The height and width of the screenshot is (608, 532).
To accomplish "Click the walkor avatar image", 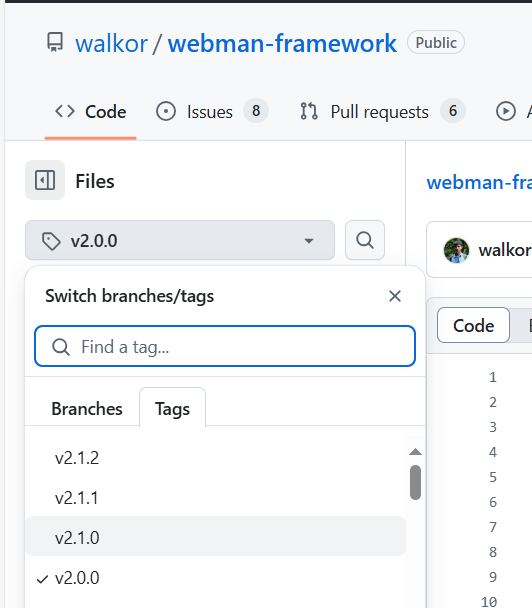I will [x=456, y=250].
